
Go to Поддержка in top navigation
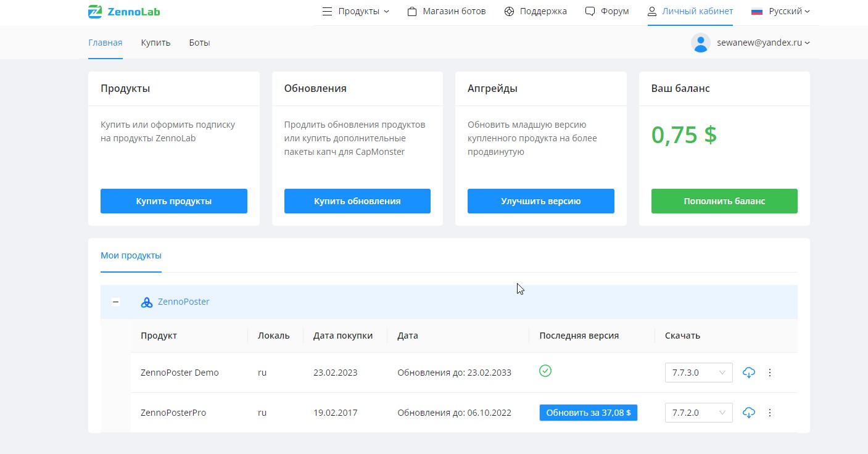click(x=535, y=11)
